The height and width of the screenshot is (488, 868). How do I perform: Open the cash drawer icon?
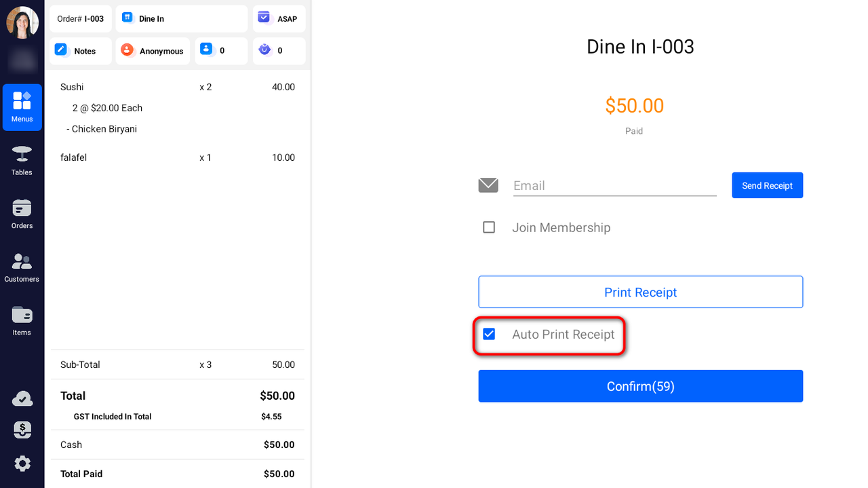(22, 430)
